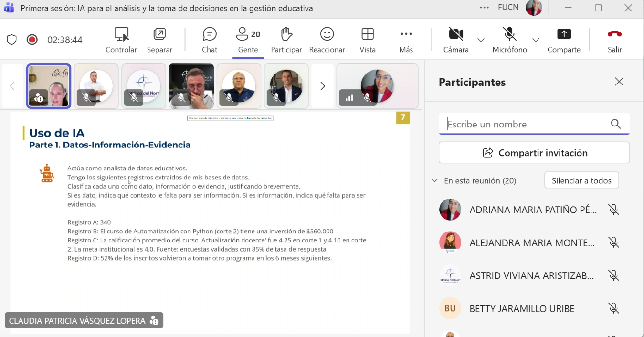Click FUCN profile avatar in title bar
Screen dimensions: 644x337
point(534,8)
